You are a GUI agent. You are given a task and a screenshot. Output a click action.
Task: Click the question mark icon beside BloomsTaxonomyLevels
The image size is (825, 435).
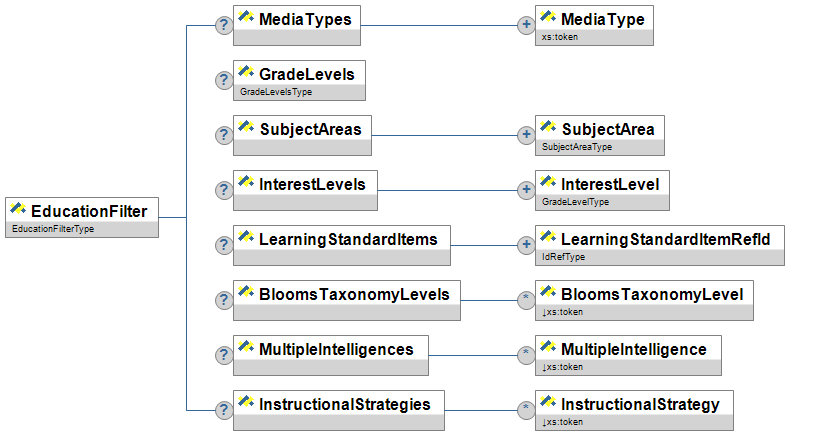pos(224,300)
